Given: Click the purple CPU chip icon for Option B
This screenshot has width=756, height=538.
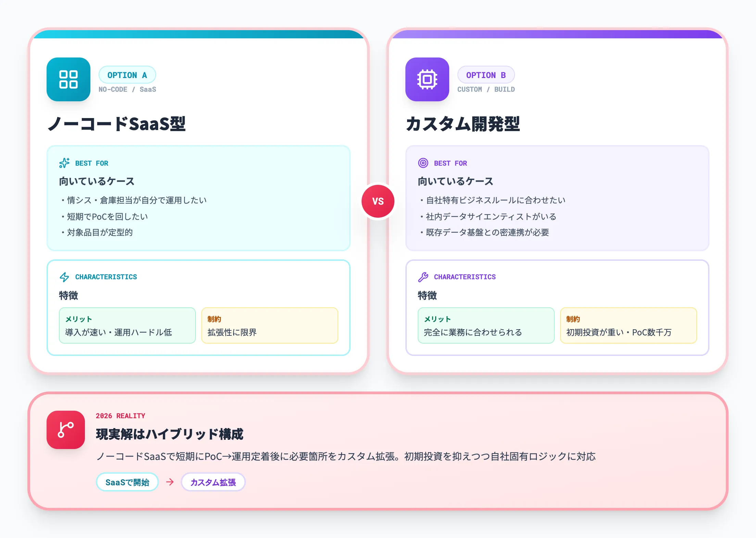Looking at the screenshot, I should [427, 79].
